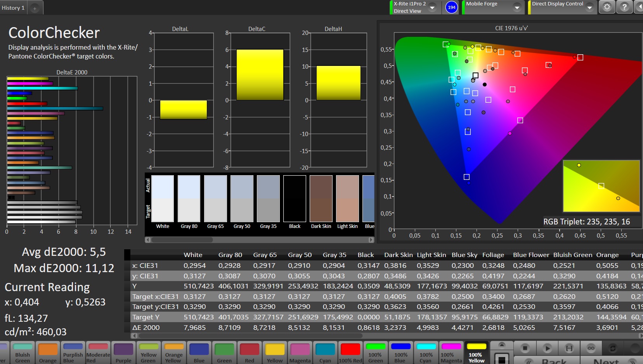The image size is (643, 364).
Task: Add a new history tab with plus
Action: tap(35, 8)
